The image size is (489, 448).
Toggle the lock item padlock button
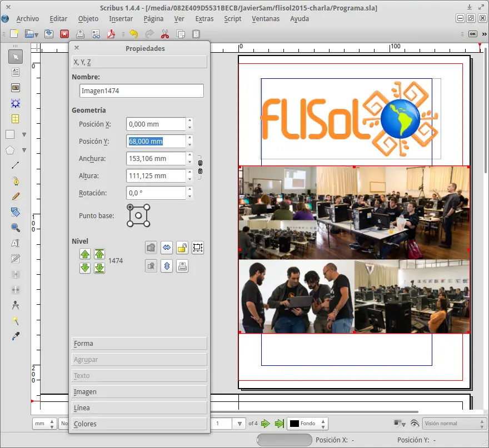(x=182, y=248)
